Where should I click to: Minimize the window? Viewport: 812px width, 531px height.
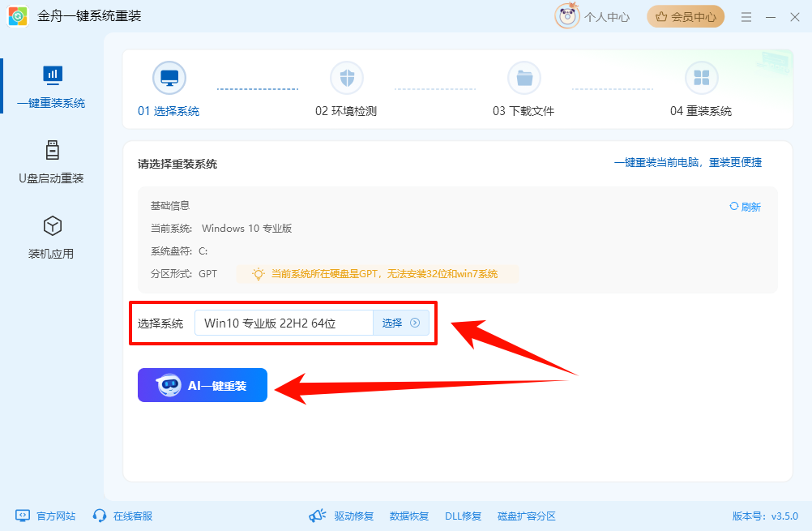771,17
